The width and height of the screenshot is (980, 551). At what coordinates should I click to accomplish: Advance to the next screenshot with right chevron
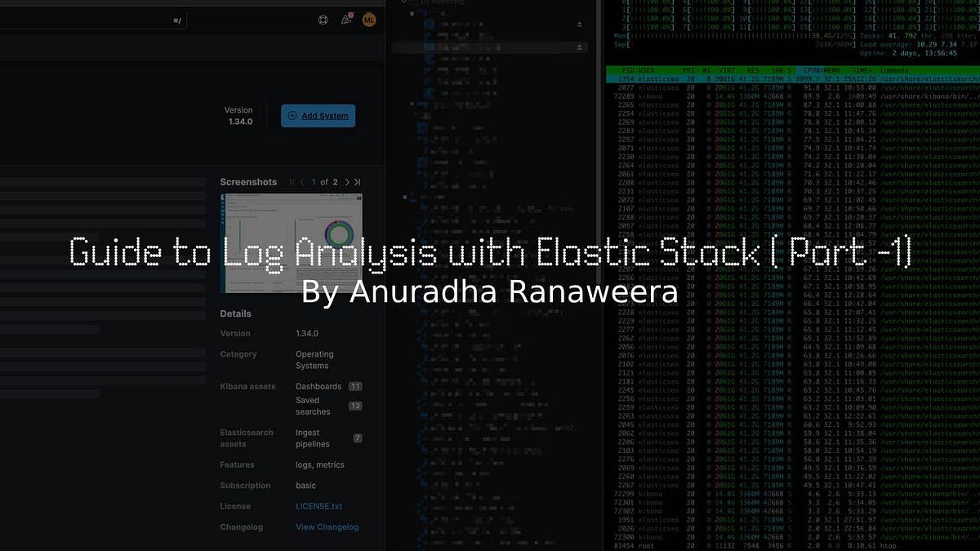345,182
